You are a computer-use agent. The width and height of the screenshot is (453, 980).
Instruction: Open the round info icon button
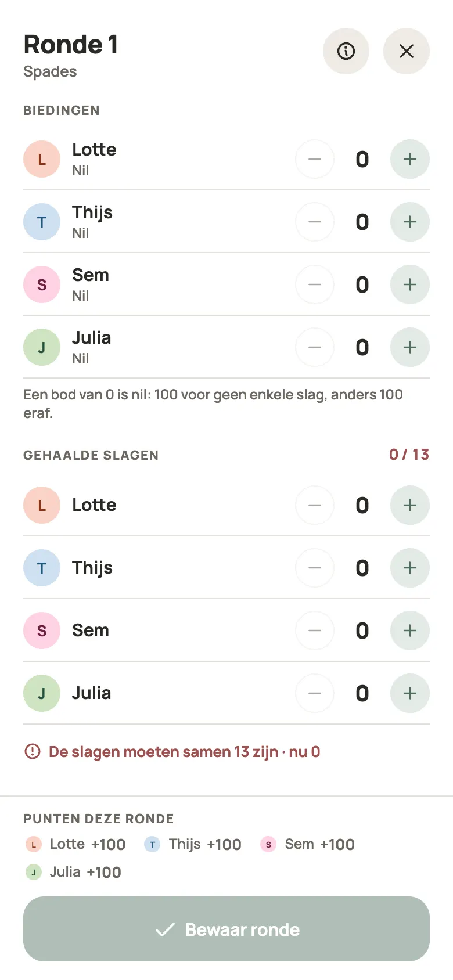[346, 51]
